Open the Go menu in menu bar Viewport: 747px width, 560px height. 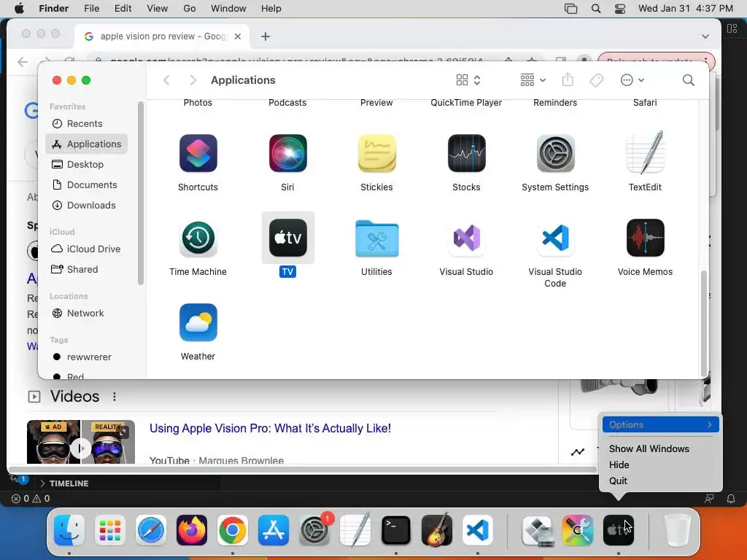(189, 9)
